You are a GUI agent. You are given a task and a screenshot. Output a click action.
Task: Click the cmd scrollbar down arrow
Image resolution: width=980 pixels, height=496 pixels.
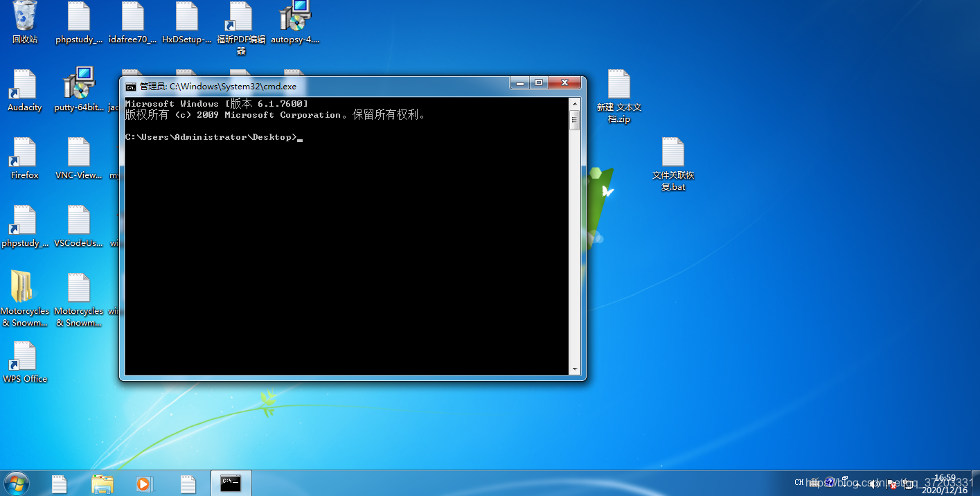pyautogui.click(x=574, y=369)
